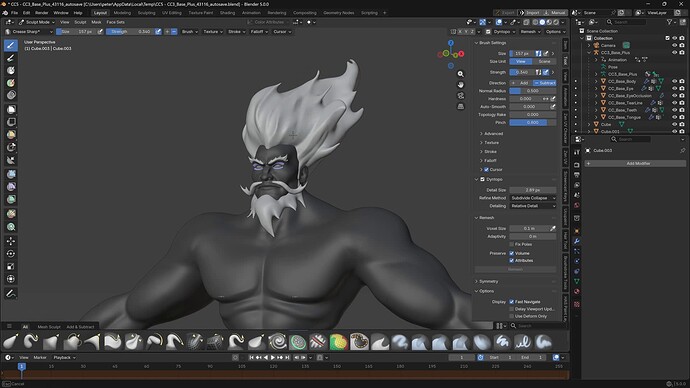
Task: Adjust the Normal Radius slider
Action: tap(533, 91)
